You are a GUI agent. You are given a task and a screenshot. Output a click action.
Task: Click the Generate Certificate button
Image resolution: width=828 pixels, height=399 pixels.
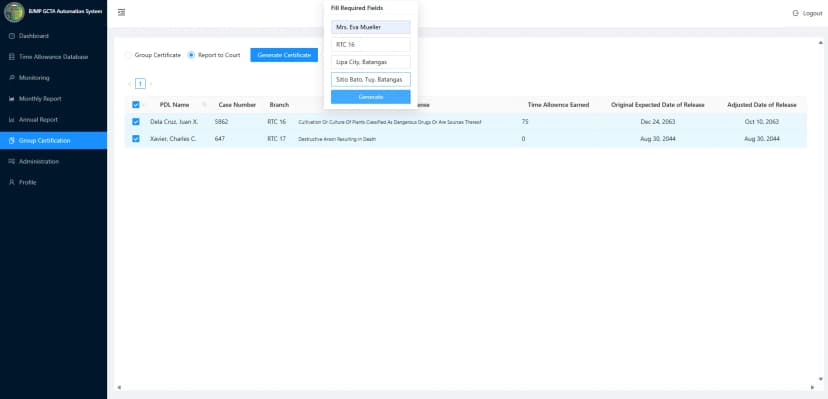[284, 55]
